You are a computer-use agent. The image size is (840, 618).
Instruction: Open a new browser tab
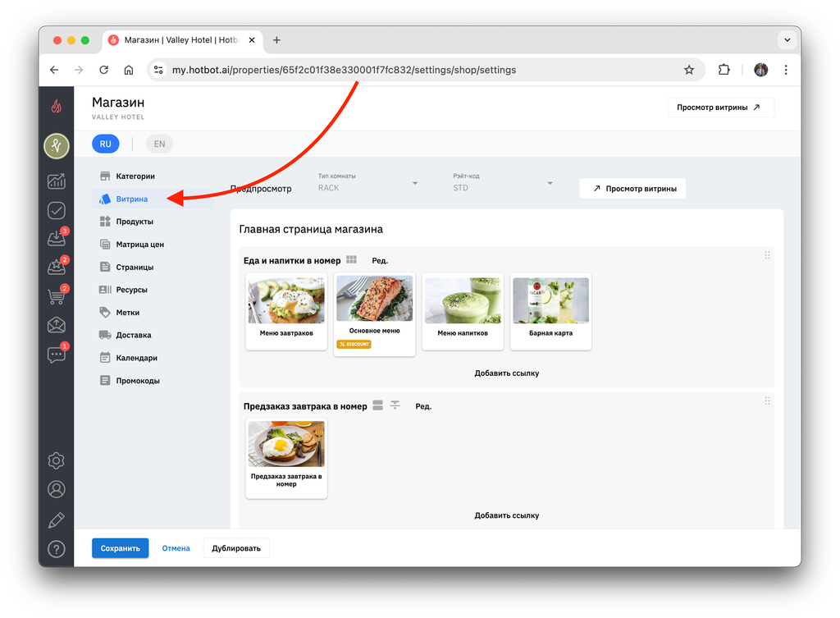click(276, 39)
